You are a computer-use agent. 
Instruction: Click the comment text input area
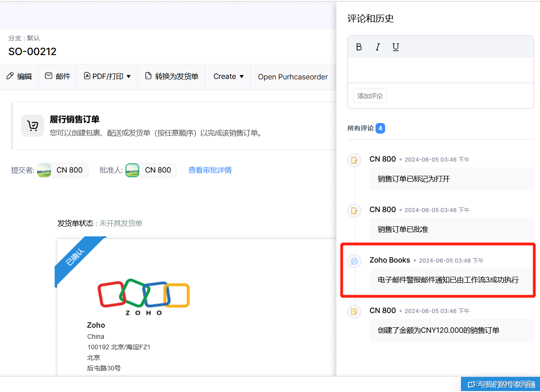[x=440, y=70]
